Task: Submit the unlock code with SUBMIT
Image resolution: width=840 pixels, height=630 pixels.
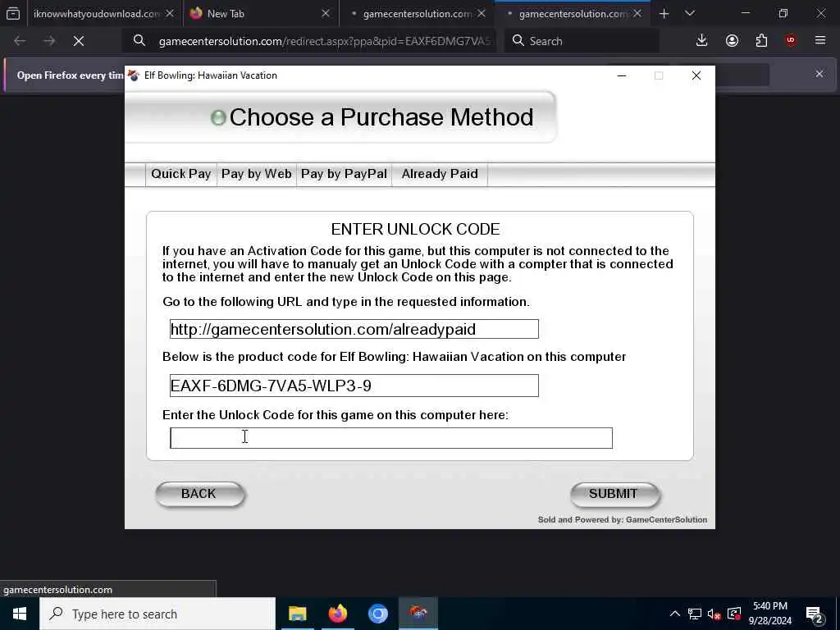Action: tap(614, 494)
